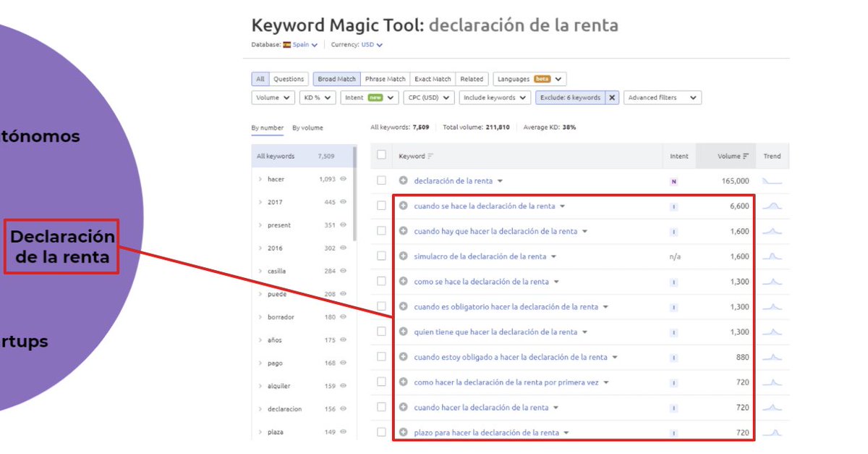Click the Trend column header
The height and width of the screenshot is (454, 868).
click(772, 156)
